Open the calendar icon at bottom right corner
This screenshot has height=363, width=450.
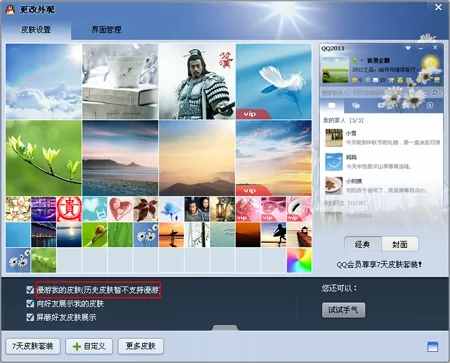(x=433, y=347)
